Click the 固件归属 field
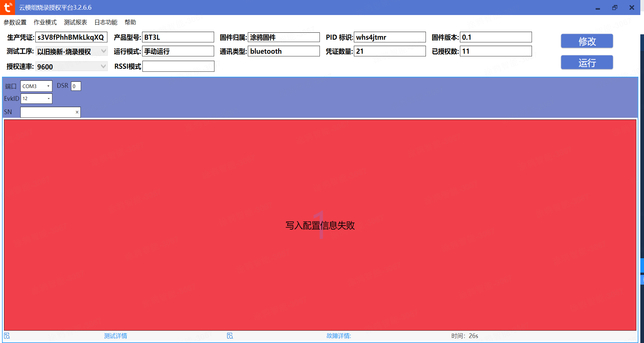Screen dimensions: 644x343 point(284,37)
